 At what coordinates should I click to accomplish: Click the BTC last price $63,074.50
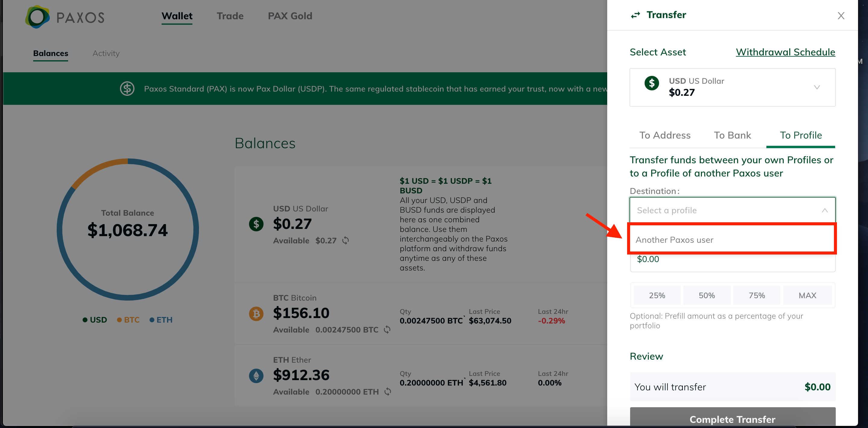click(x=490, y=321)
